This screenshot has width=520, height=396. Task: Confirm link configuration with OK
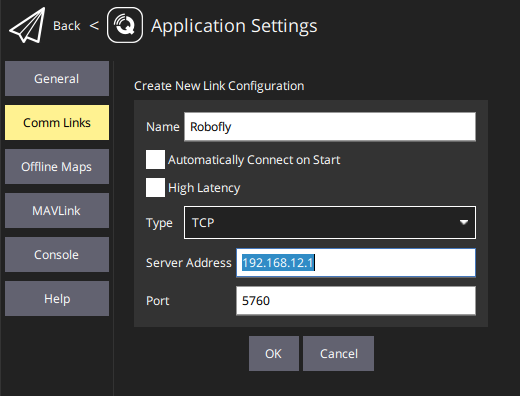pos(274,354)
